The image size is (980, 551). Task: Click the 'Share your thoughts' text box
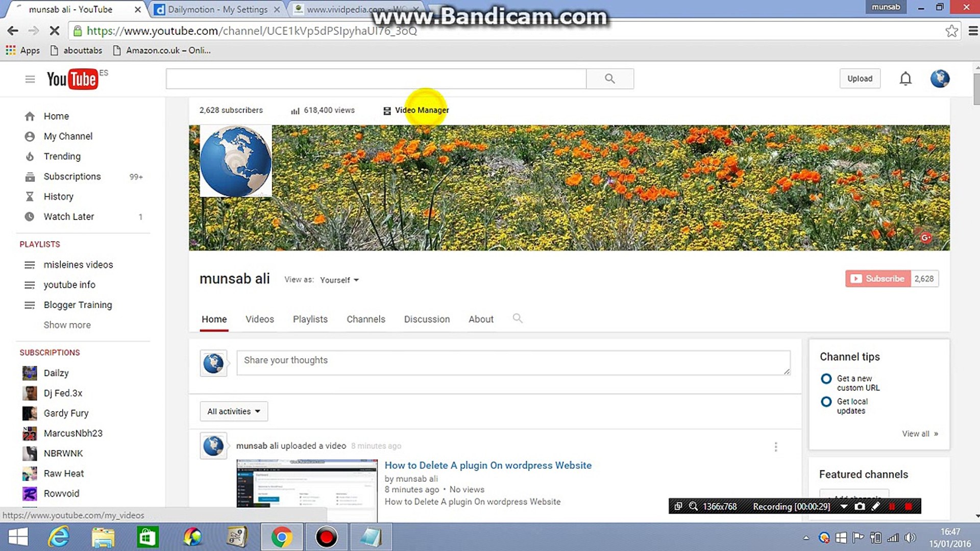coord(513,362)
